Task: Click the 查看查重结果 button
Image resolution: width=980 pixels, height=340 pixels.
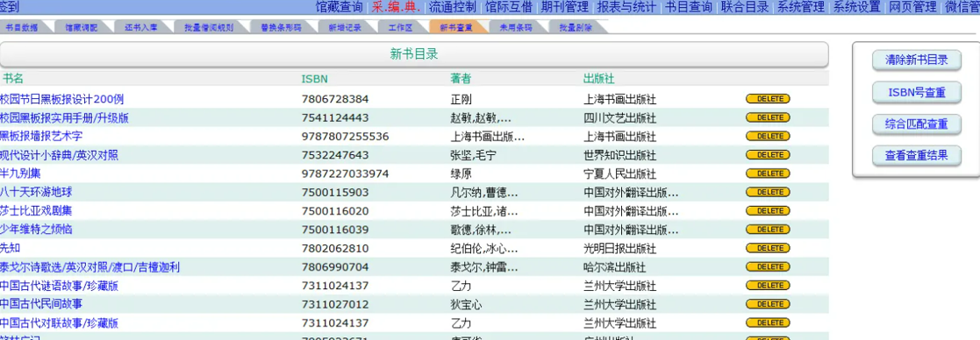Action: (917, 155)
